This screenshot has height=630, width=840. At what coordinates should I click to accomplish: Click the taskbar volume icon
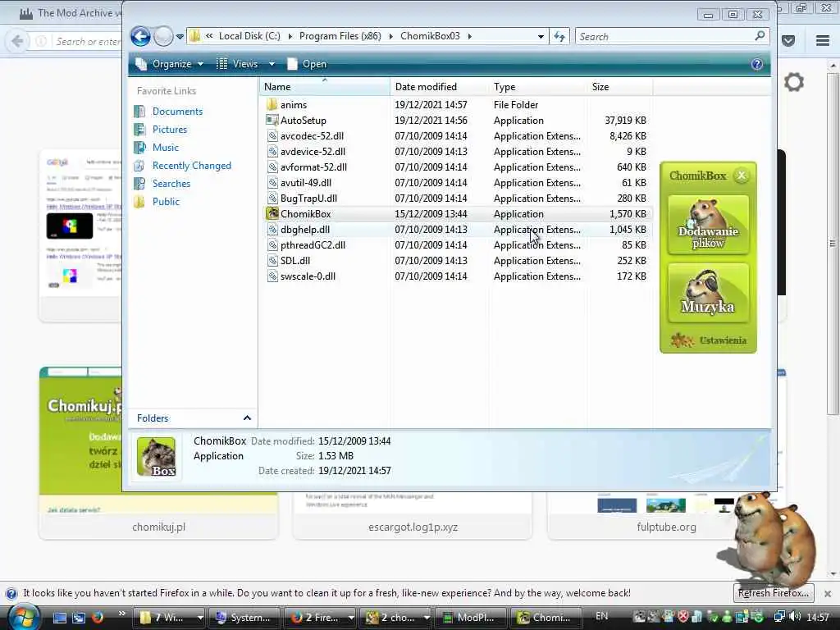click(x=796, y=617)
